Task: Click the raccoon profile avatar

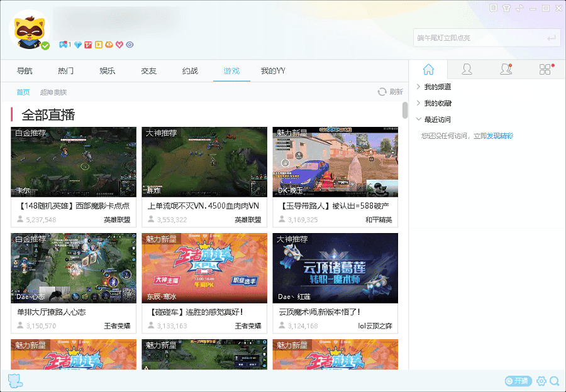Action: (30, 30)
